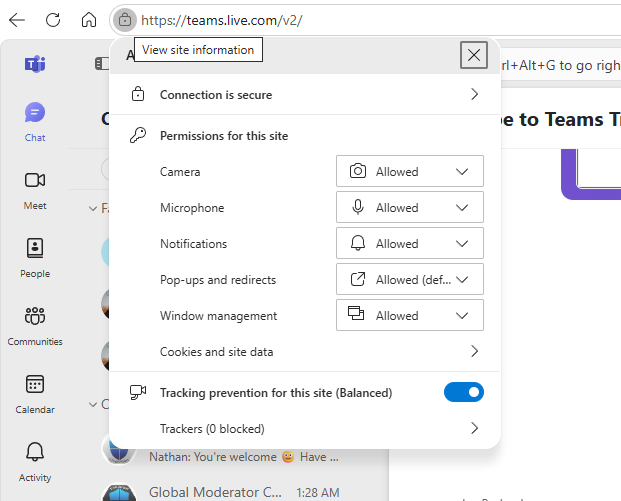The height and width of the screenshot is (501, 621).
Task: Reload the page with refresh icon
Action: [x=53, y=20]
